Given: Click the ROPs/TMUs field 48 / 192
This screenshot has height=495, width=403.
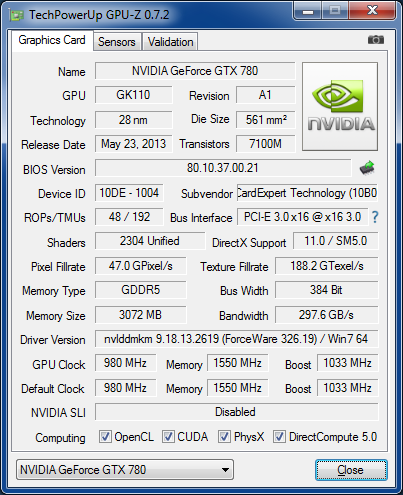Looking at the screenshot, I should coord(129,217).
